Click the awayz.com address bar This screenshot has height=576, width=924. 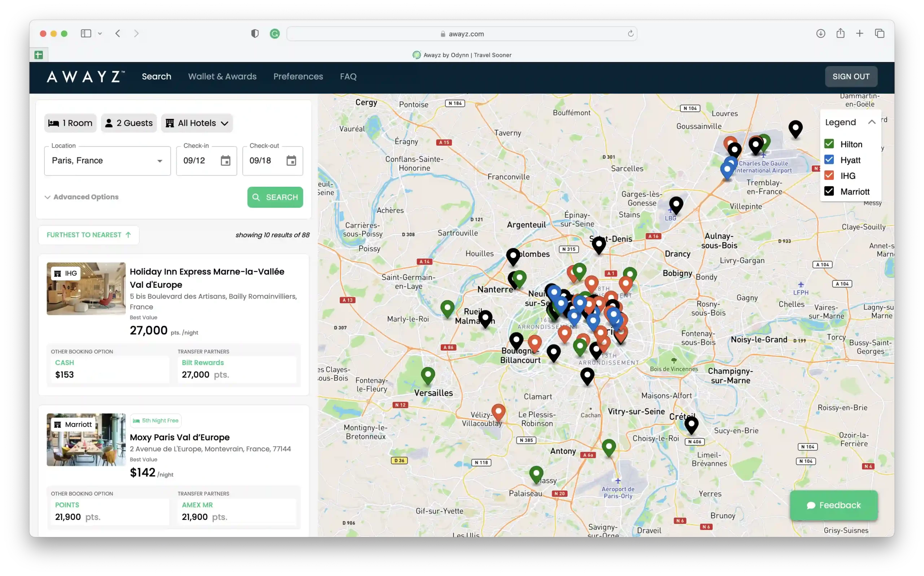click(461, 34)
